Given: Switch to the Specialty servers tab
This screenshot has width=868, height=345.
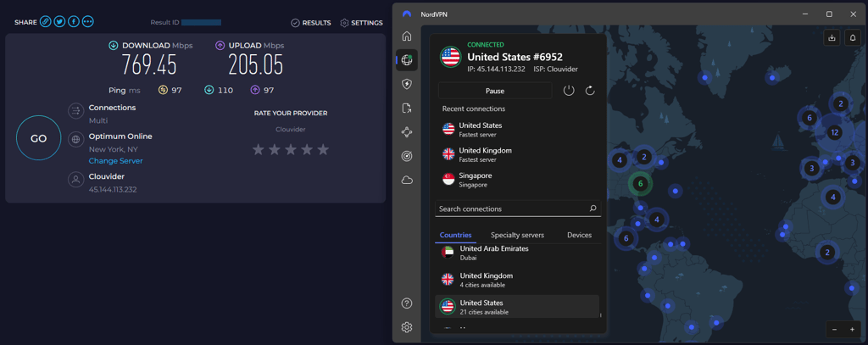Looking at the screenshot, I should click(517, 235).
